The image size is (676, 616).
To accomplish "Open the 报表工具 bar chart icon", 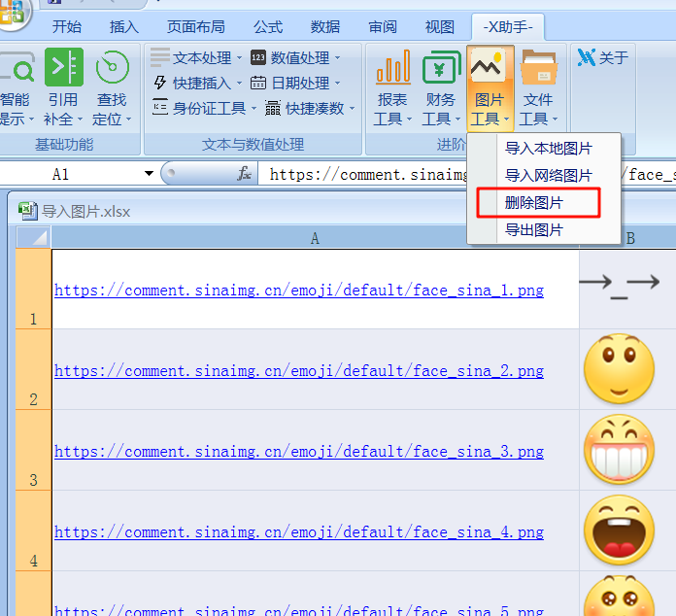I will tap(392, 67).
